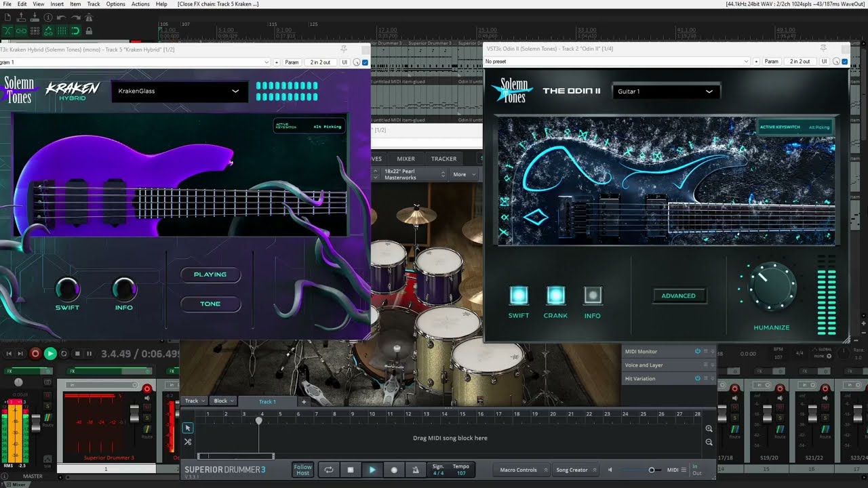The height and width of the screenshot is (488, 868).
Task: Open the PLAYING settings in Kraken Hybrid
Action: pyautogui.click(x=210, y=274)
